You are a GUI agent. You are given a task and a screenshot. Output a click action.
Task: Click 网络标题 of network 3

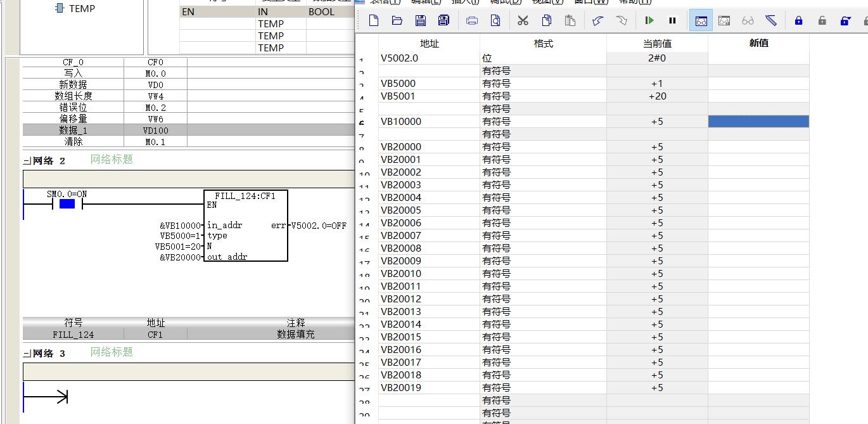(112, 352)
